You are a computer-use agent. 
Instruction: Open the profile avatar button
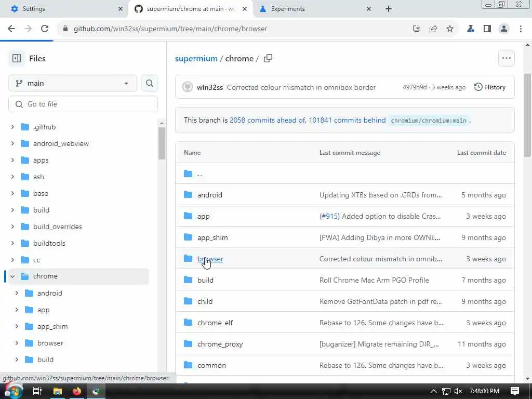click(504, 29)
